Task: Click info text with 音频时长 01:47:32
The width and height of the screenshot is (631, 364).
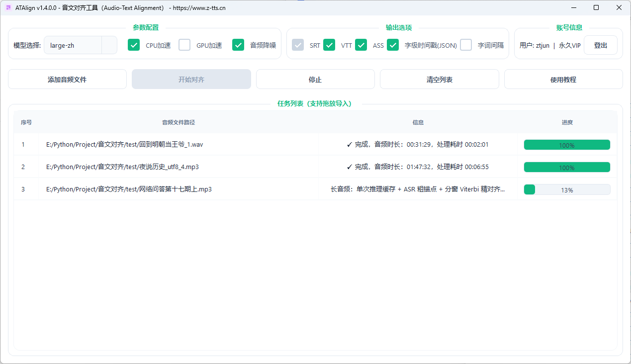Action: [x=418, y=167]
